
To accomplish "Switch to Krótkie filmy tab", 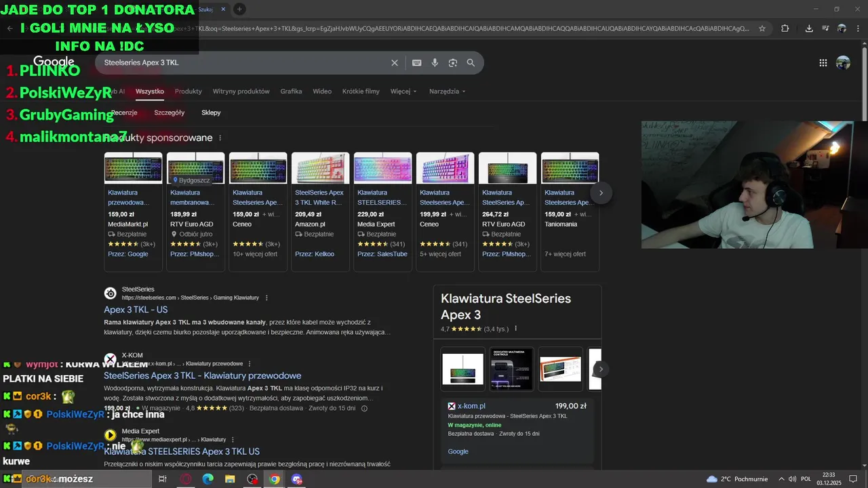I will [x=361, y=91].
